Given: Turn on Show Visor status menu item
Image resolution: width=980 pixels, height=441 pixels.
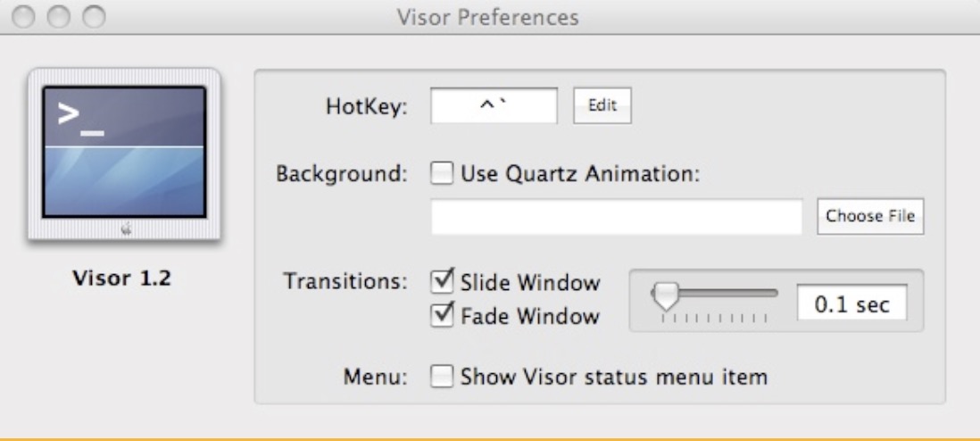Looking at the screenshot, I should (x=443, y=377).
